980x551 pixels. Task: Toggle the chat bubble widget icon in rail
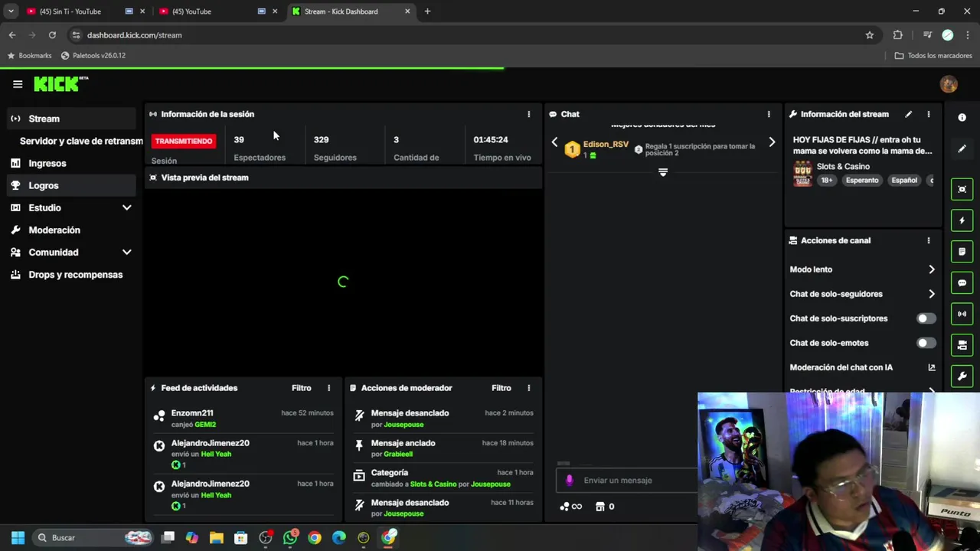(x=962, y=282)
